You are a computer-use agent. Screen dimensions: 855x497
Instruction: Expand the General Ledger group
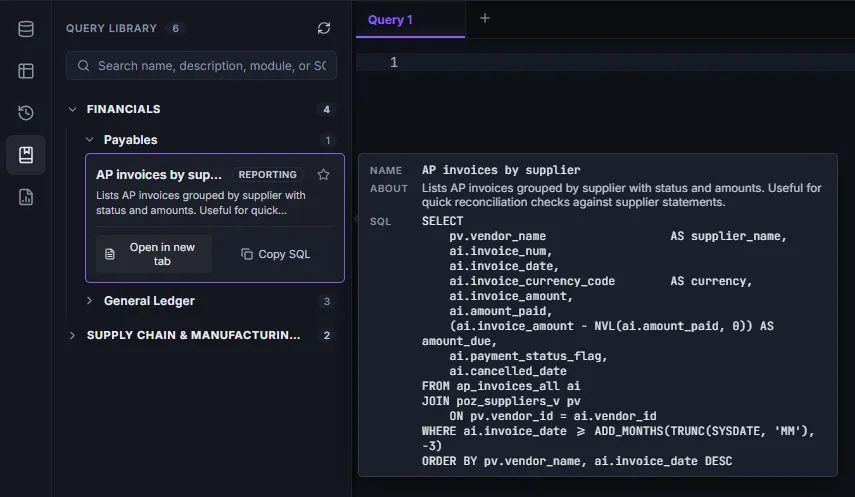(x=90, y=301)
